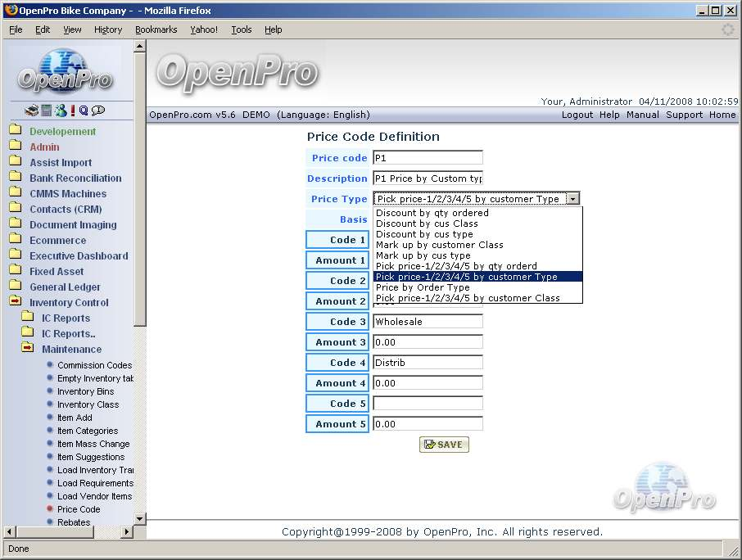Screen dimensions: 742x560
Task: Click the messenger people icon
Action: (61, 111)
